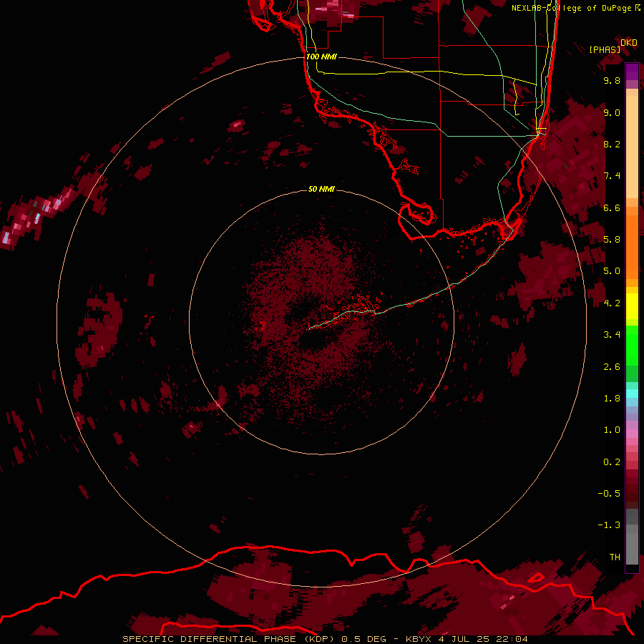Click the 2.6 value on the color scale
This screenshot has height=644, width=644.
(x=612, y=366)
